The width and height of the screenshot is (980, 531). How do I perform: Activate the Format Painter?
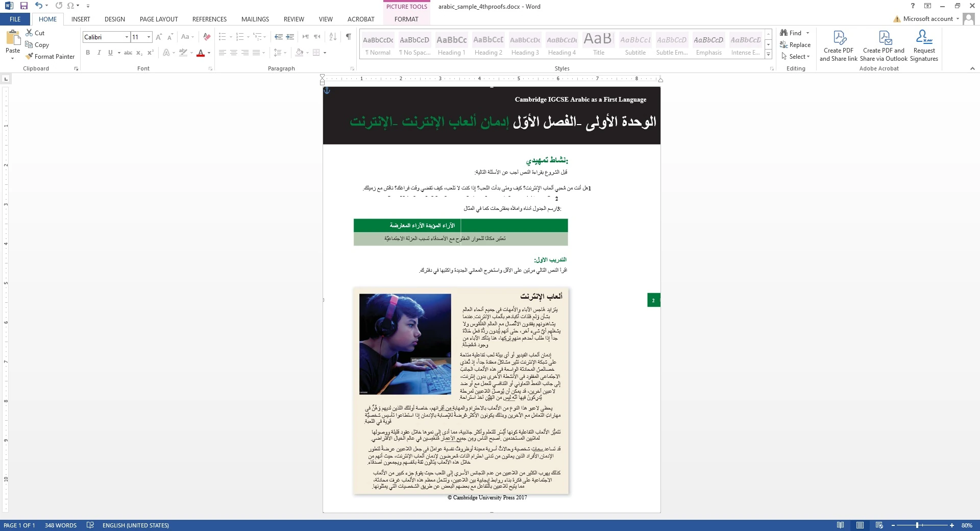coord(50,57)
